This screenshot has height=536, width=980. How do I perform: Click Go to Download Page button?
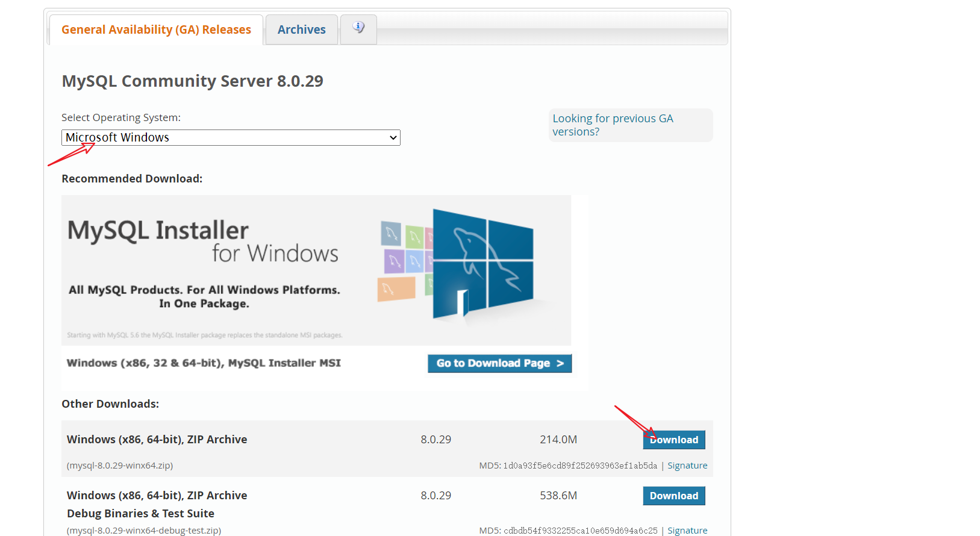500,363
